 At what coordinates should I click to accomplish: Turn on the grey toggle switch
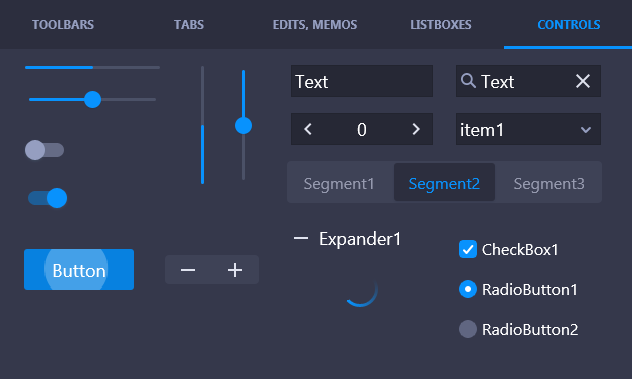coord(44,150)
